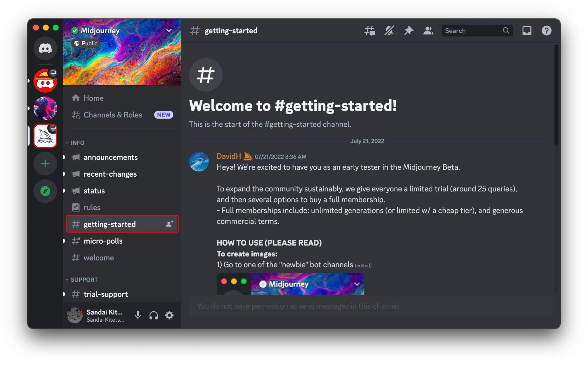Go to server Home
The image size is (588, 365).
tap(122, 98)
